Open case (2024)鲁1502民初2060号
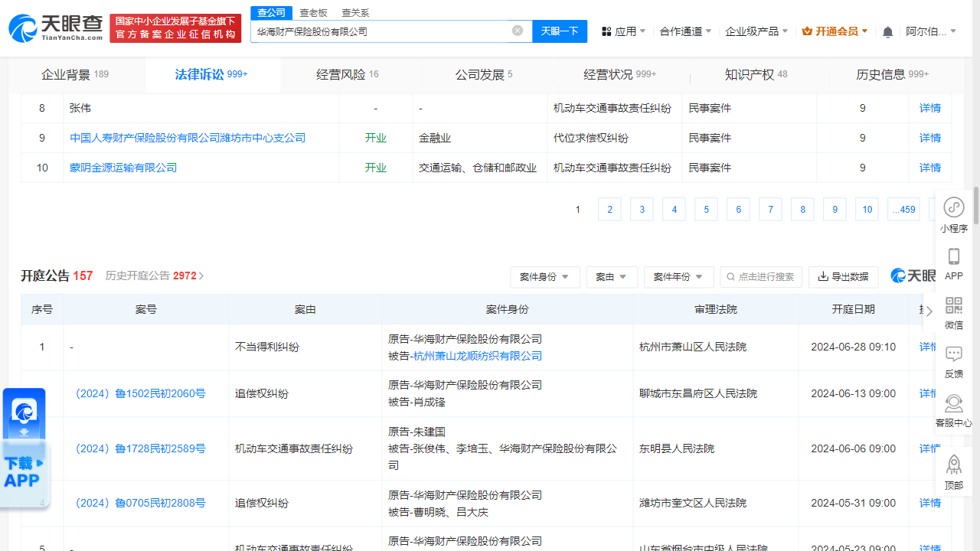 140,393
